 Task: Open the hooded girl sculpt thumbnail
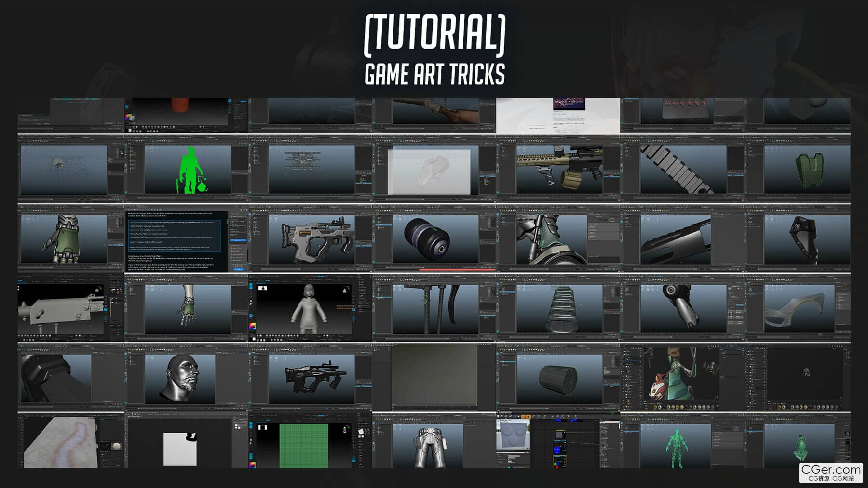pos(311,308)
